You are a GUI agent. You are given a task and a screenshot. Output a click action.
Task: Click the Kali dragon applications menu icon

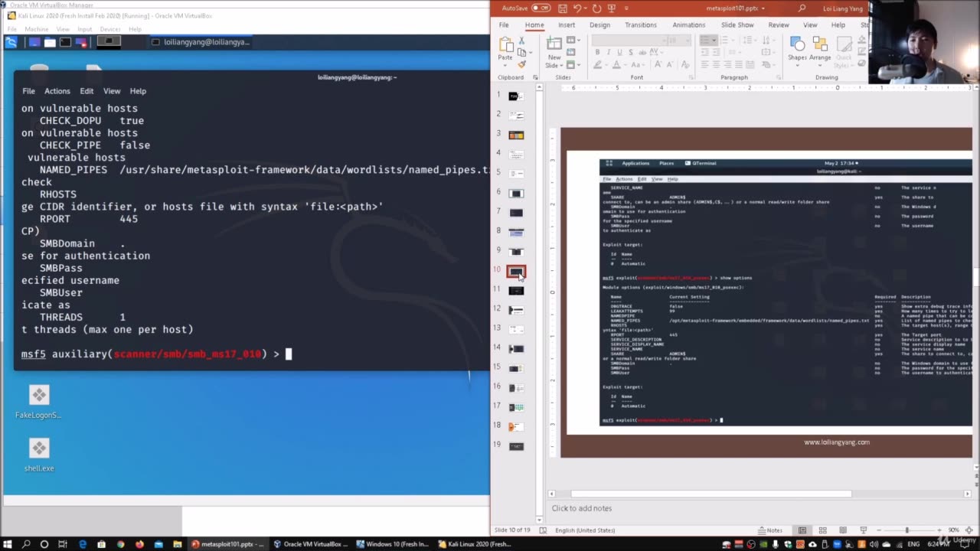[11, 42]
